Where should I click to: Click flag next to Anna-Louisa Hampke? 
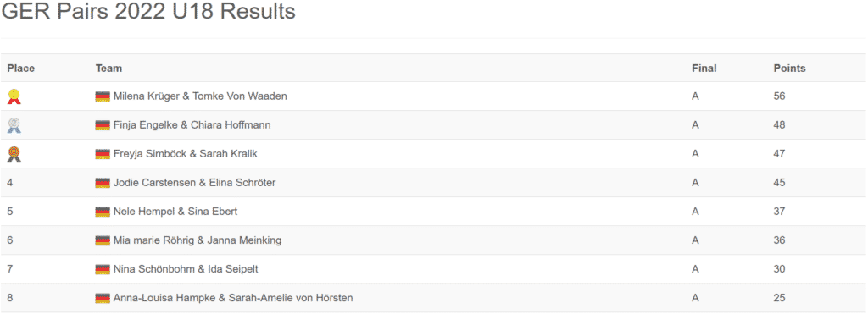(x=103, y=298)
